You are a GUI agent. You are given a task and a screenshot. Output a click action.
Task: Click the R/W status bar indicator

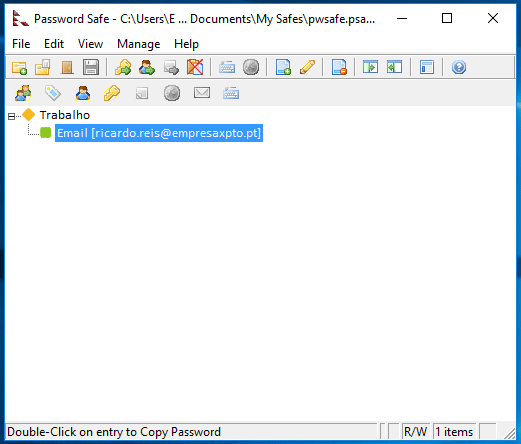[x=415, y=432]
